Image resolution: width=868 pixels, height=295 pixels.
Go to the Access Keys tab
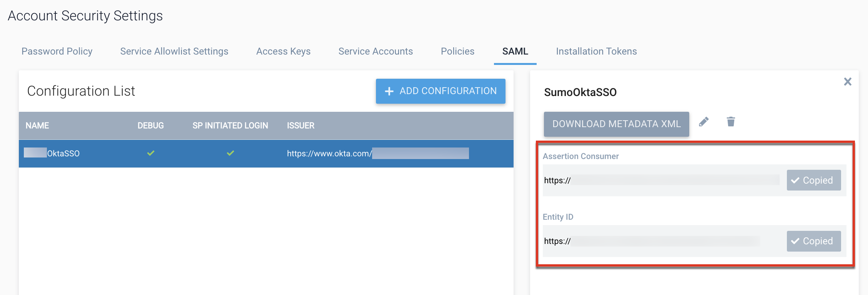(x=283, y=51)
